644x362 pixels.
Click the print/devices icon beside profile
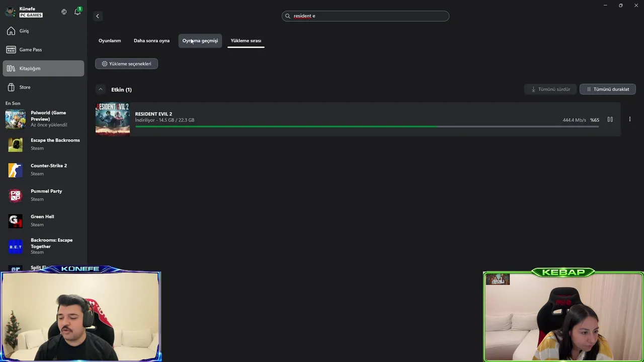pos(64,12)
